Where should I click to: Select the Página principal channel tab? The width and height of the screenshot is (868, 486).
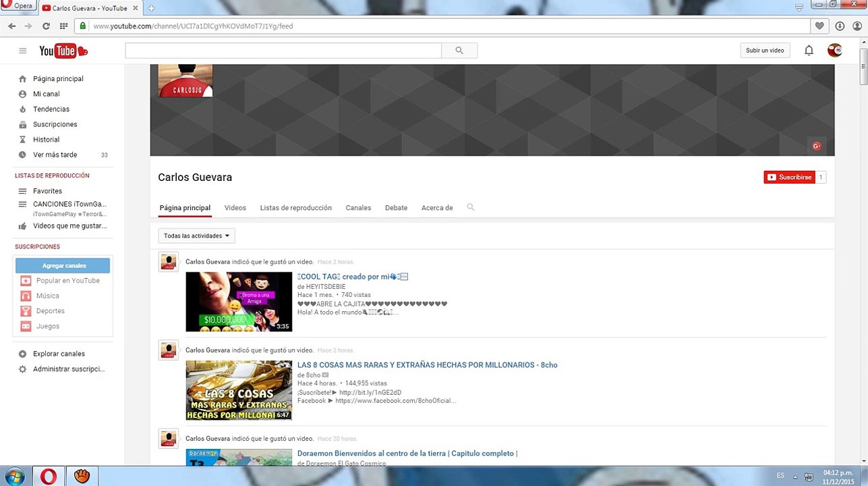185,208
